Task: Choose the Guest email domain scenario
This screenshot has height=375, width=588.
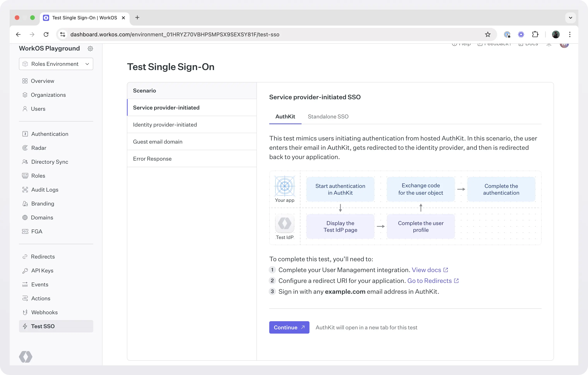Action: (192, 142)
